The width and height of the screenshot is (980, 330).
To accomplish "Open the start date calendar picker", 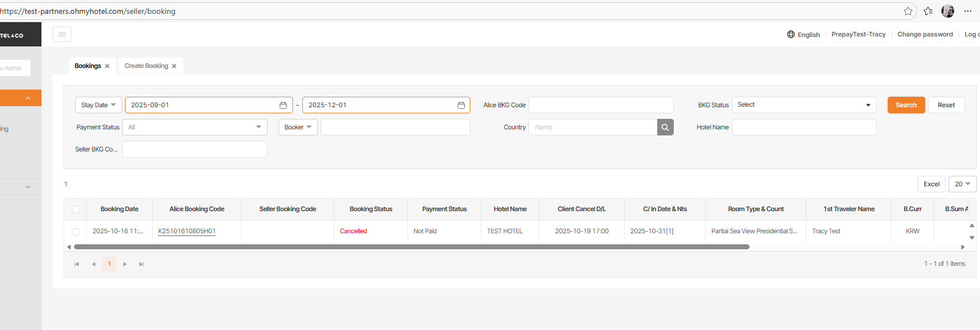I will (283, 105).
